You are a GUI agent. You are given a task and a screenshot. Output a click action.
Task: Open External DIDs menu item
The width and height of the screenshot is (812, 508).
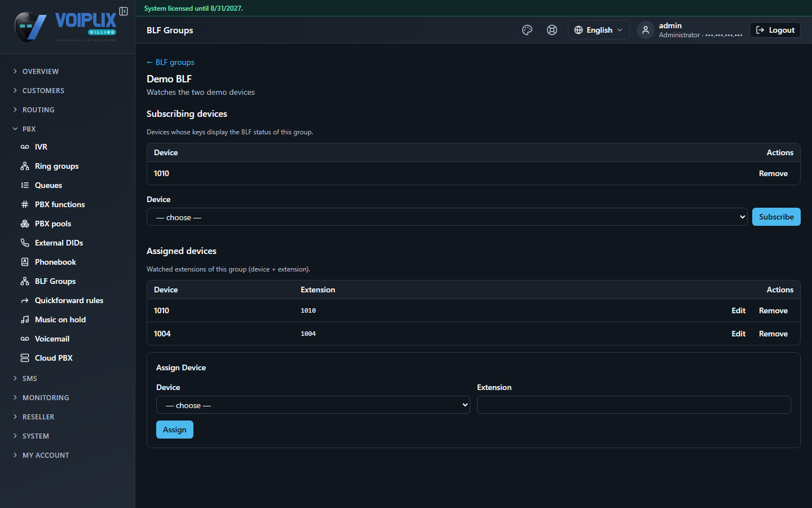coord(59,243)
